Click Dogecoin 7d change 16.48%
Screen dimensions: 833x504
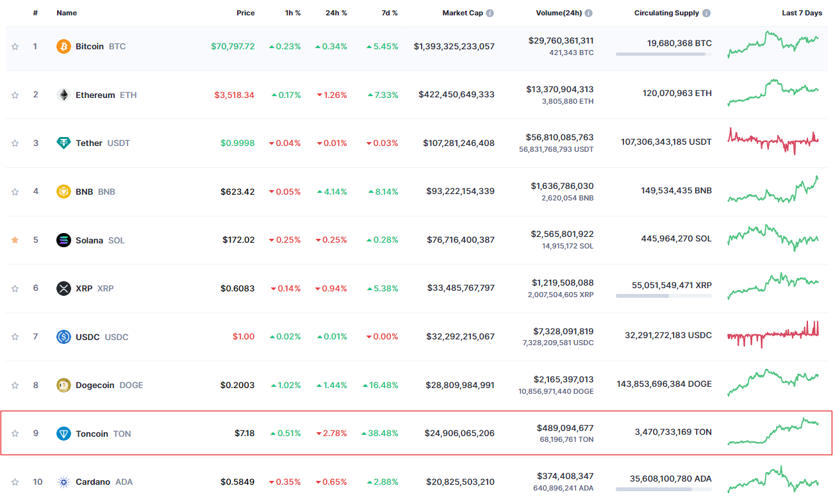click(x=381, y=385)
